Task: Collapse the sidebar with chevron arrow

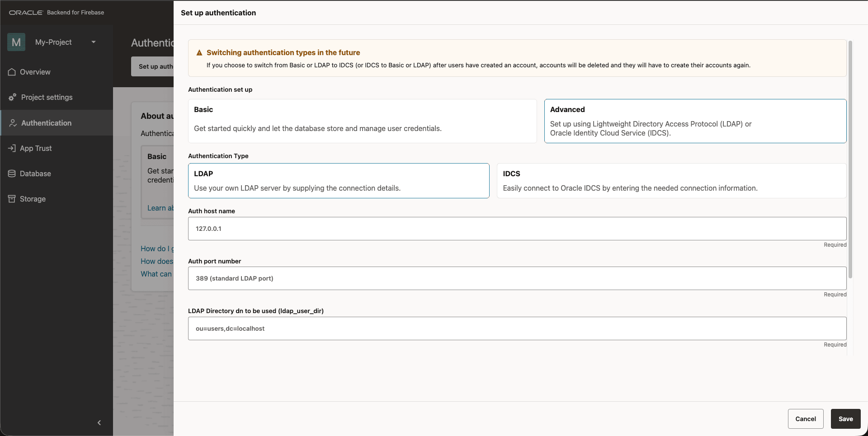Action: pyautogui.click(x=99, y=422)
